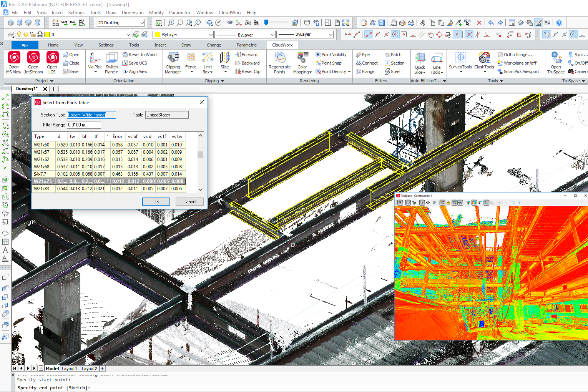Open JetStream project
The width and height of the screenshot is (588, 392).
click(x=33, y=63)
